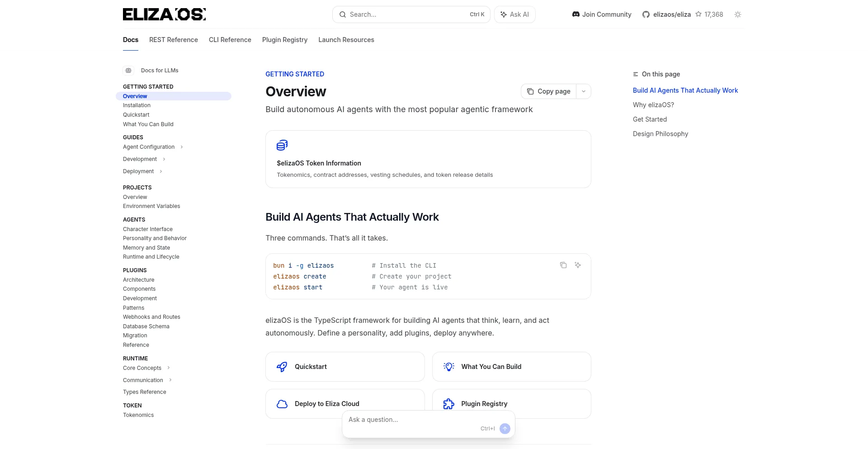
Task: Click the Copy page button
Action: point(548,91)
